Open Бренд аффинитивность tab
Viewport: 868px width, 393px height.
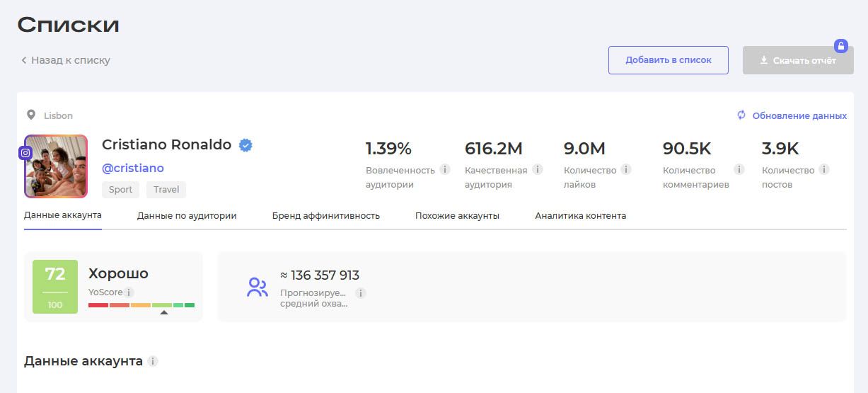point(326,216)
